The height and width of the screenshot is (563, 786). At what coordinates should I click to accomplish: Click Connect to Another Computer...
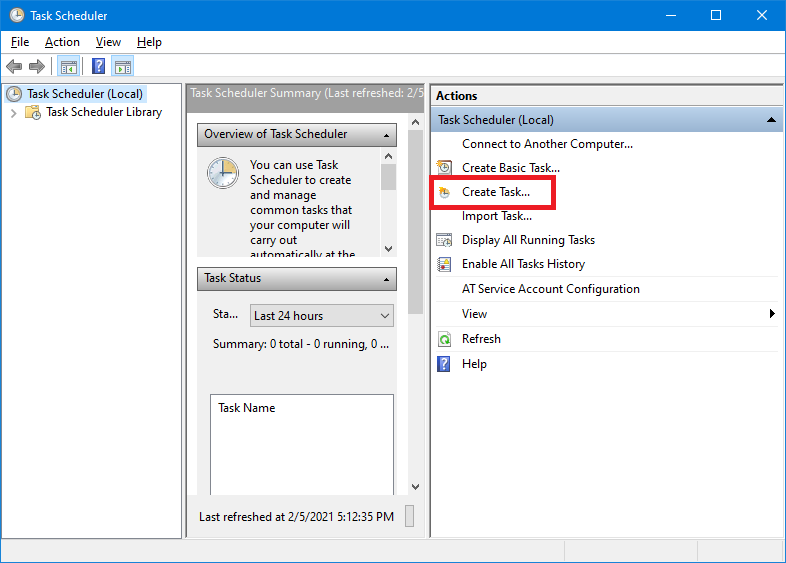click(547, 144)
